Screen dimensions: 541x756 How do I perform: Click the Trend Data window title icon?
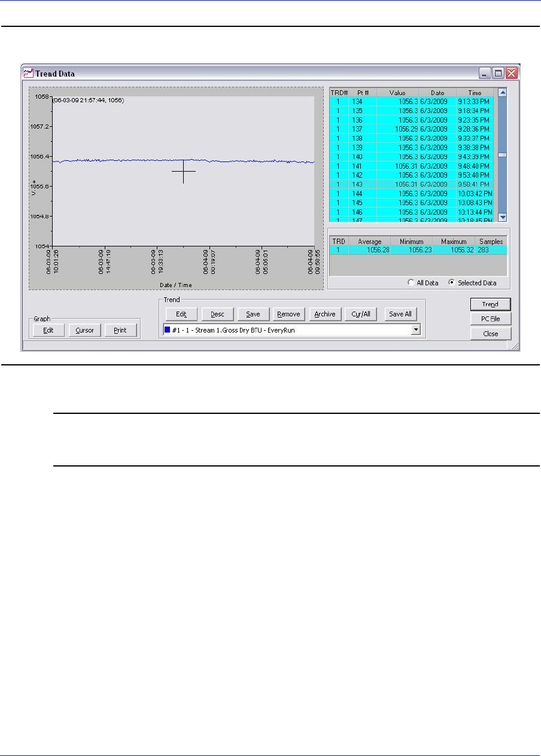click(28, 73)
